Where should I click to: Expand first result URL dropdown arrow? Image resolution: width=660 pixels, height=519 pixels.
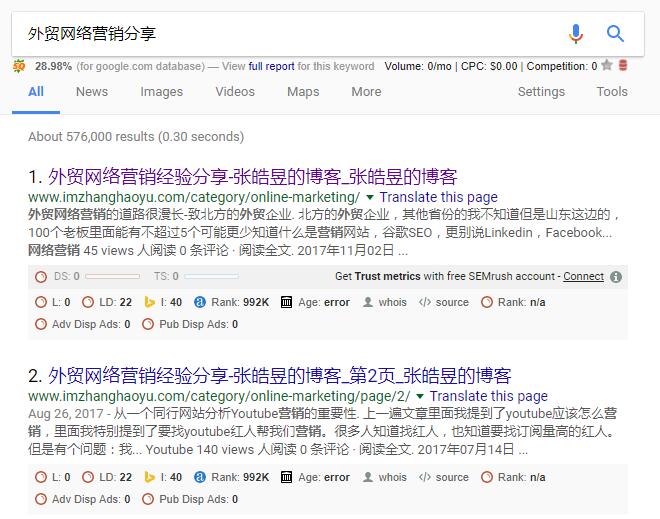click(370, 197)
